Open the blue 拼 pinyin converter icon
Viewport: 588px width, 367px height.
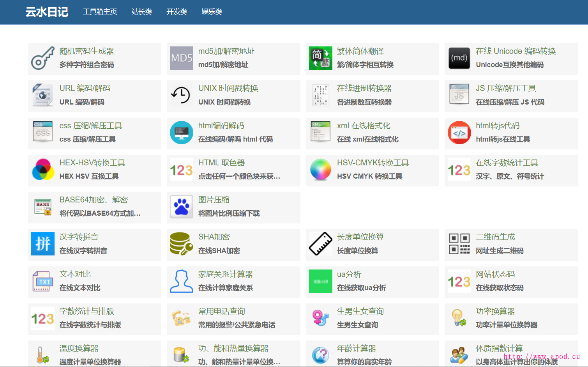pos(43,244)
